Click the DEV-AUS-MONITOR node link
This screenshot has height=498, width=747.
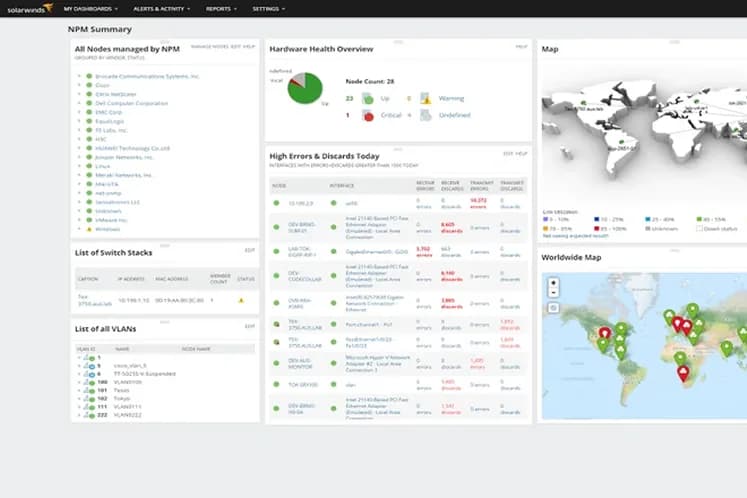tap(300, 364)
